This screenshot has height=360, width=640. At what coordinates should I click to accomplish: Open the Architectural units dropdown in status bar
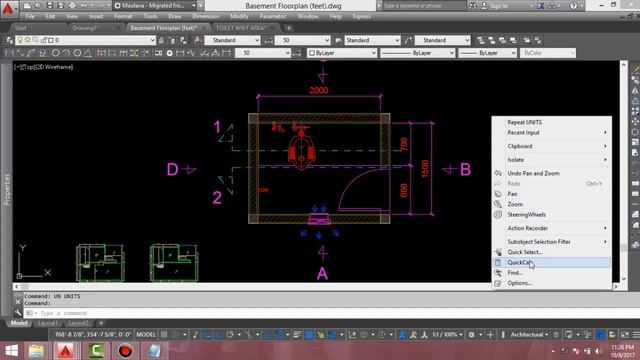coord(529,335)
